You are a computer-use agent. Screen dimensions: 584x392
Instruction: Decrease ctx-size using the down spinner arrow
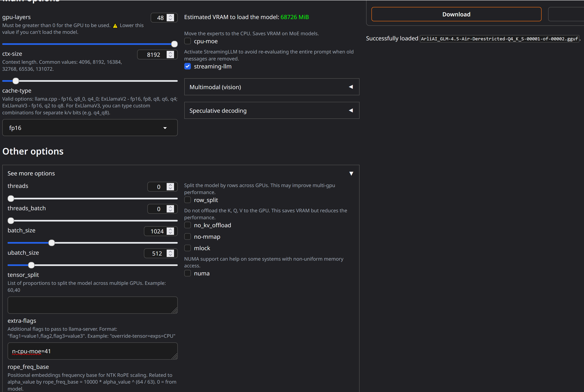click(x=170, y=57)
